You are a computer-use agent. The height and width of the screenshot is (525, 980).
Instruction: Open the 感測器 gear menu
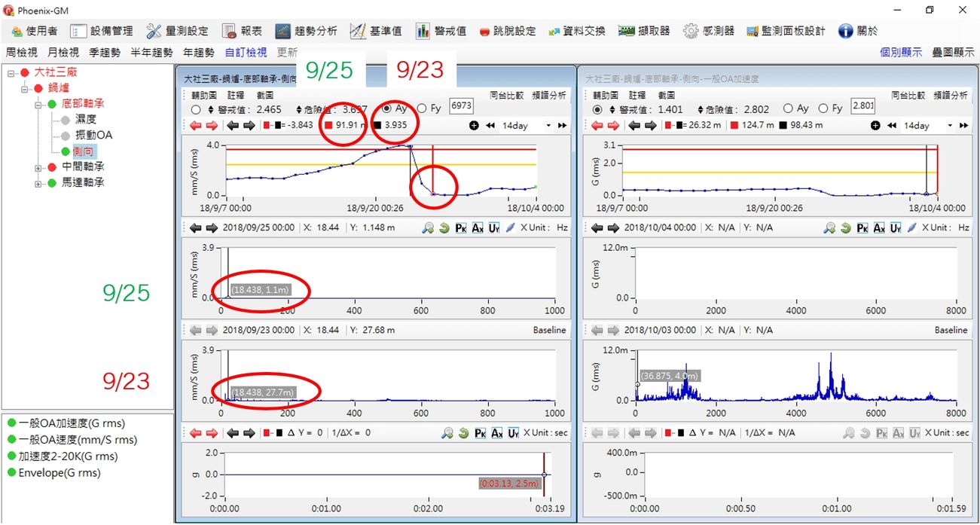pos(709,31)
